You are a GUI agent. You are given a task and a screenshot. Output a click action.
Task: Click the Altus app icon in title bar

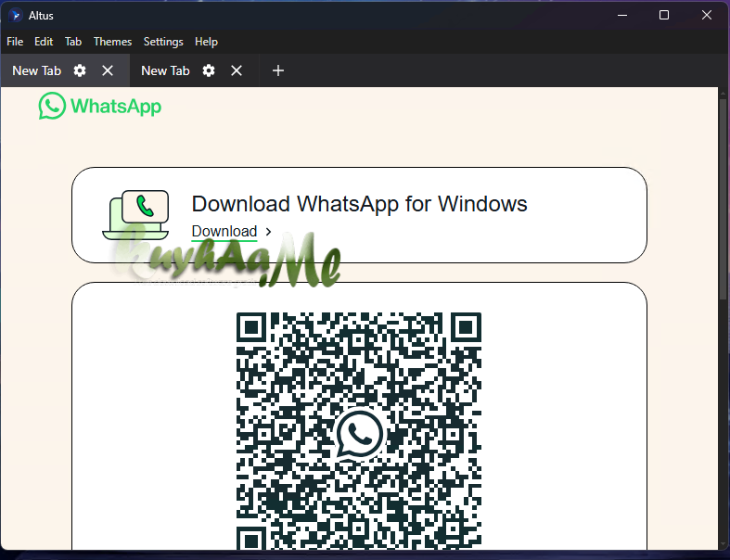click(x=16, y=16)
